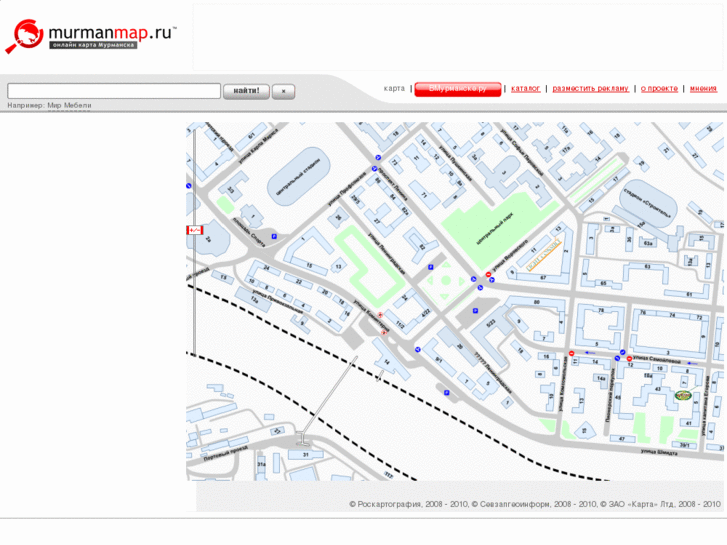Viewport: 727px width, 545px height.
Task: Click the parking sign at площадь Спорта
Action: click(x=274, y=237)
